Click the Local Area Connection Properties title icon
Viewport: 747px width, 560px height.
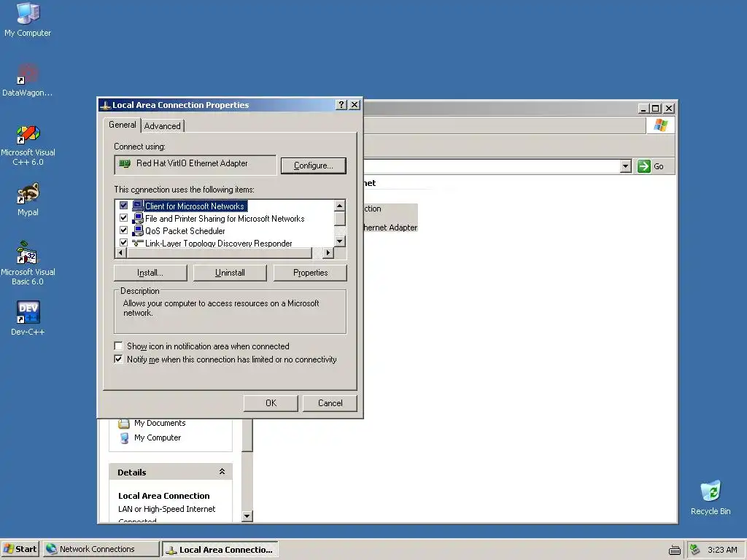point(105,105)
